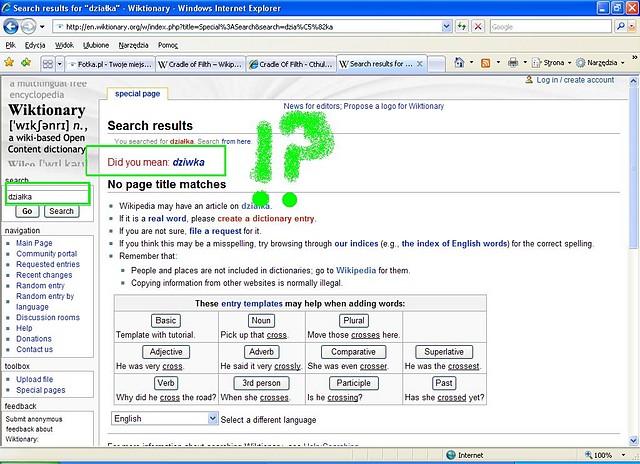Expand the Home button dropdown arrow
640x464 pixels.
tap(471, 62)
